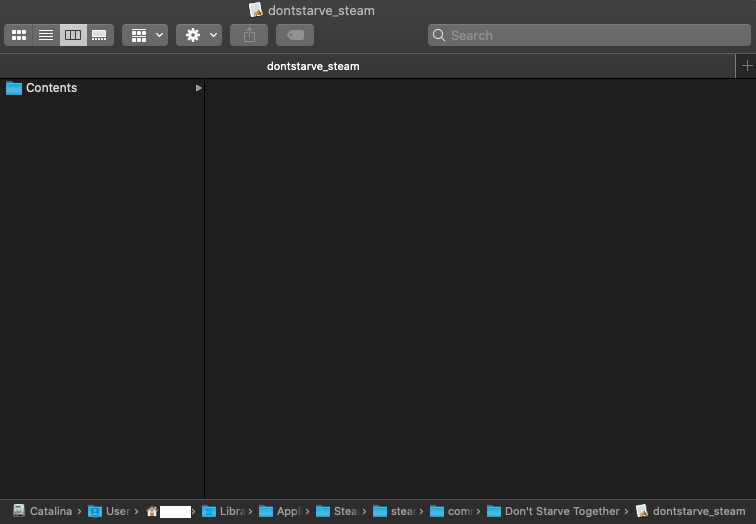Image resolution: width=756 pixels, height=524 pixels.
Task: Click the title bar dontstarve_steam proxy icon
Action: pos(256,10)
